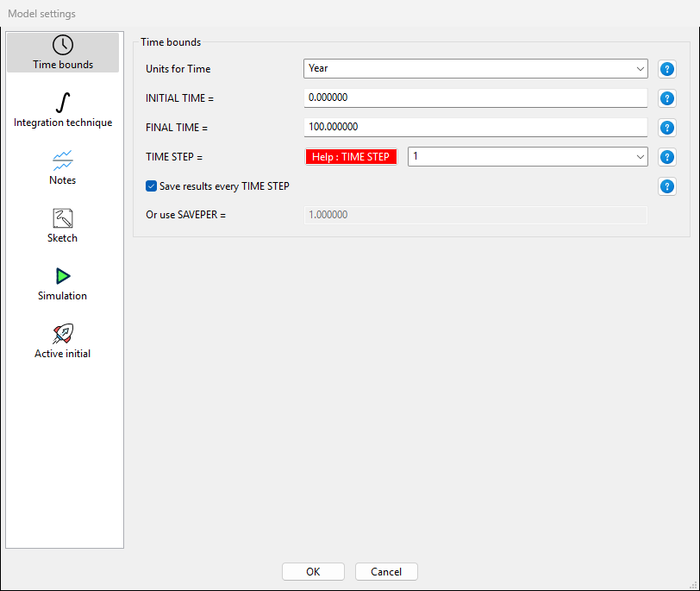Click help icon for Units for Time
The image size is (700, 591).
tap(666, 70)
